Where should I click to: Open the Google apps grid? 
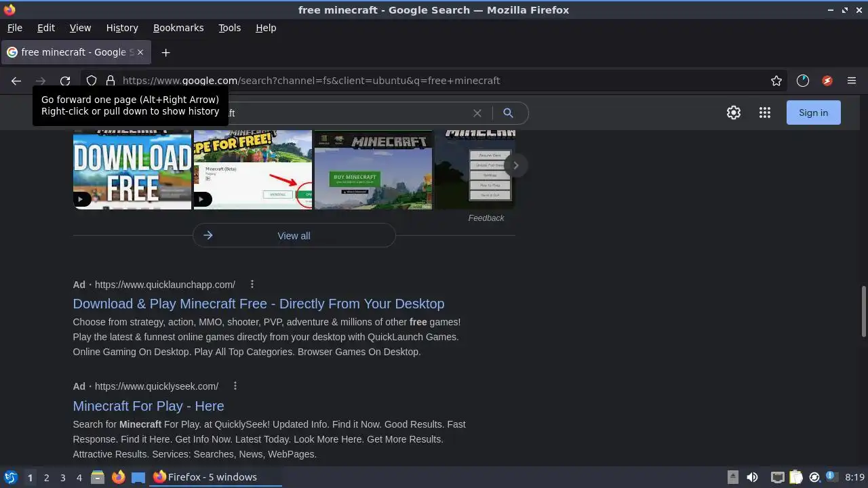click(x=765, y=113)
